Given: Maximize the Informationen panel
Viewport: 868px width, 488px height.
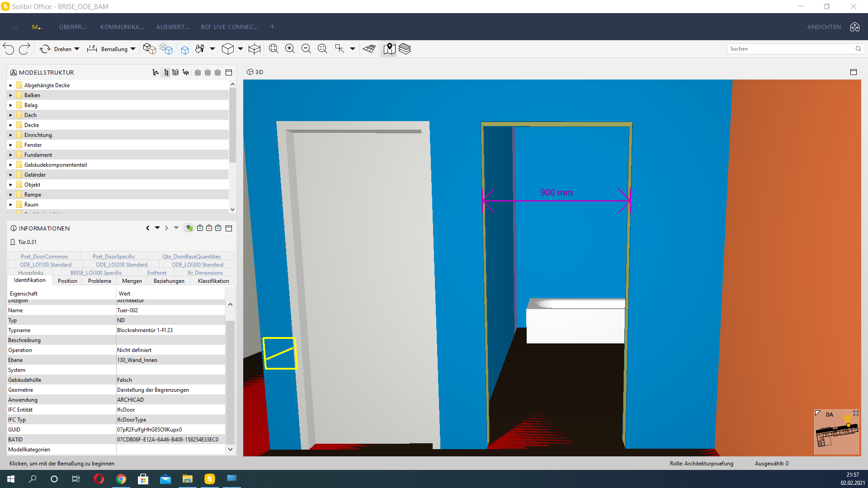Looking at the screenshot, I should (229, 228).
